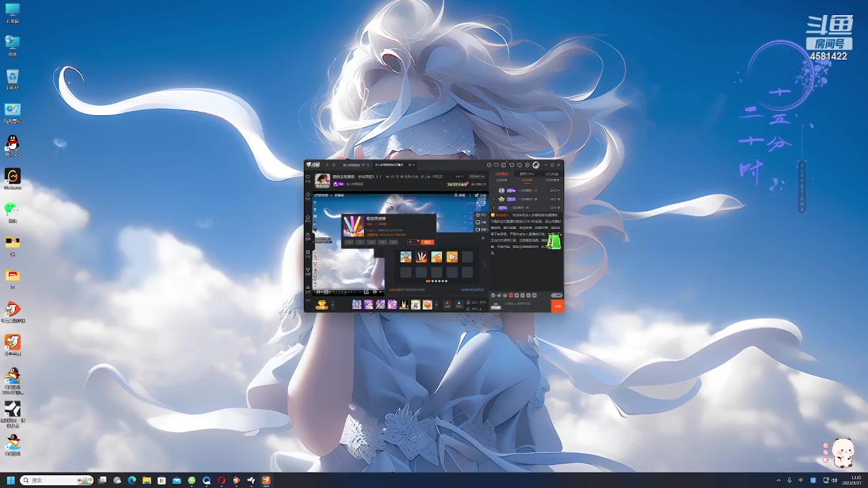
Task: Click the blue link below backpack grid
Action: 473,289
